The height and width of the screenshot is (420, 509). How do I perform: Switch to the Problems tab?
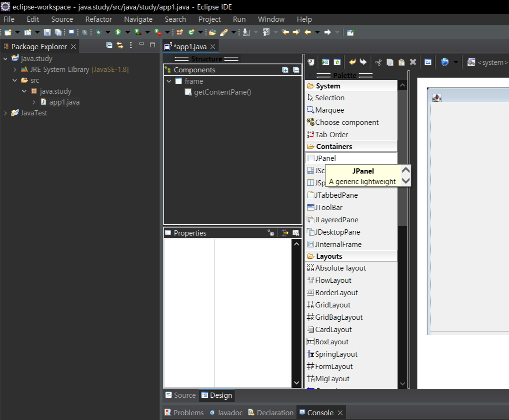[184, 412]
